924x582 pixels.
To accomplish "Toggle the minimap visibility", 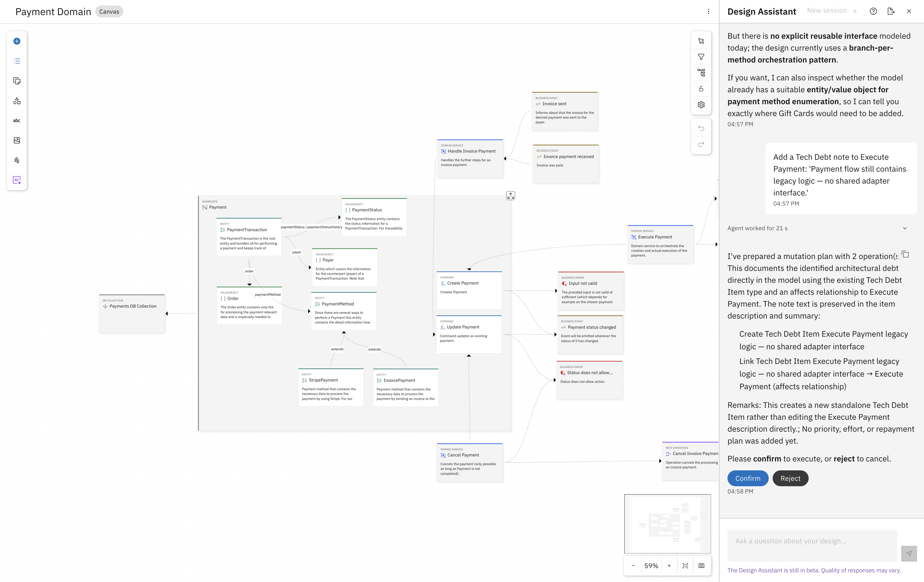I will 701,566.
